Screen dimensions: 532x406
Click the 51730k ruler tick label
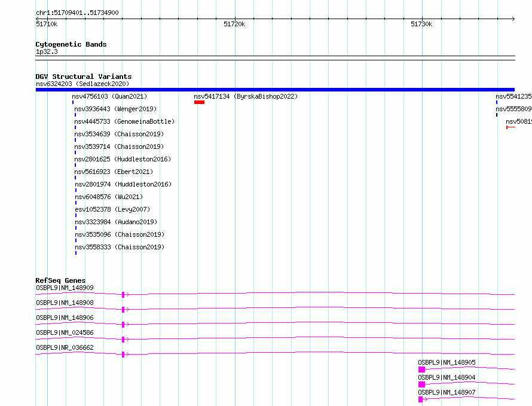[x=421, y=24]
